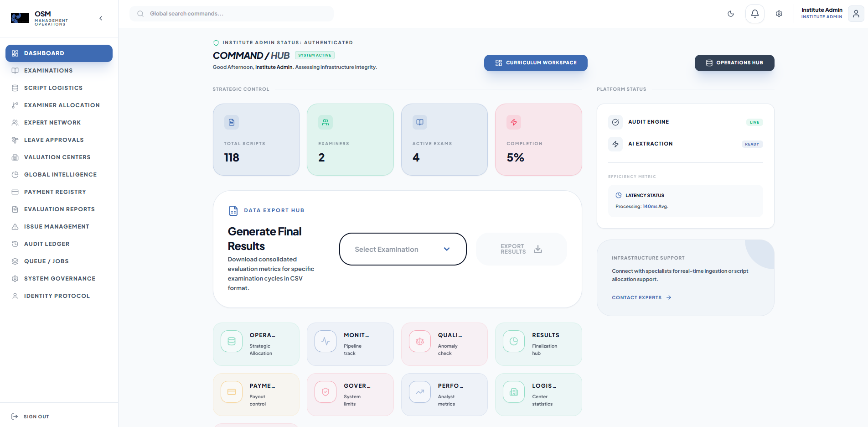Click the Performance trend chart icon

point(420,392)
